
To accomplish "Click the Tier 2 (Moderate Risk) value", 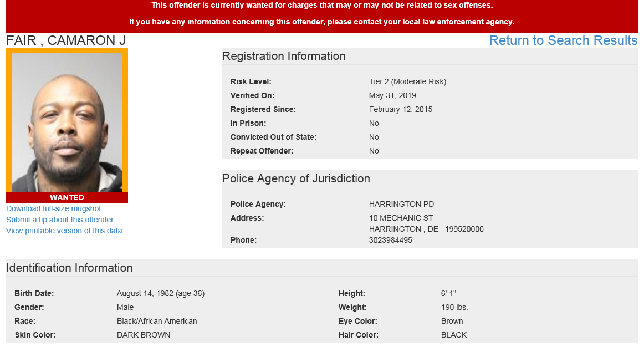I will (407, 82).
